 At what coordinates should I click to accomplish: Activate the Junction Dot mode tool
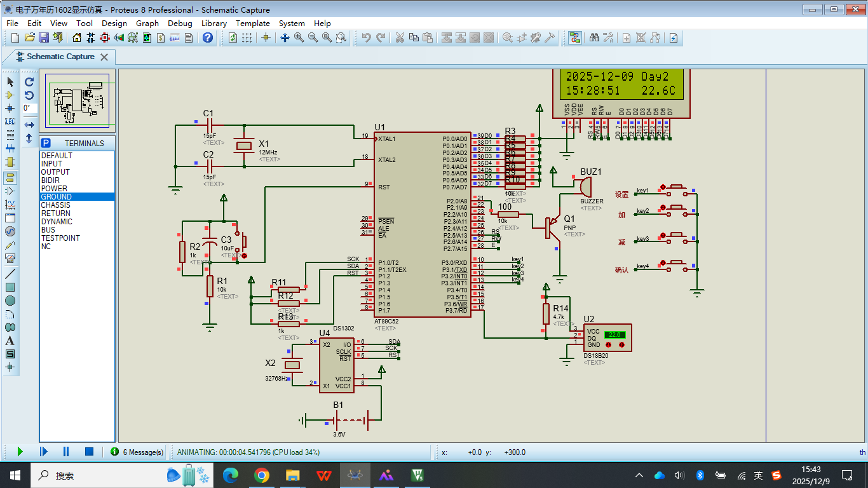click(x=10, y=108)
